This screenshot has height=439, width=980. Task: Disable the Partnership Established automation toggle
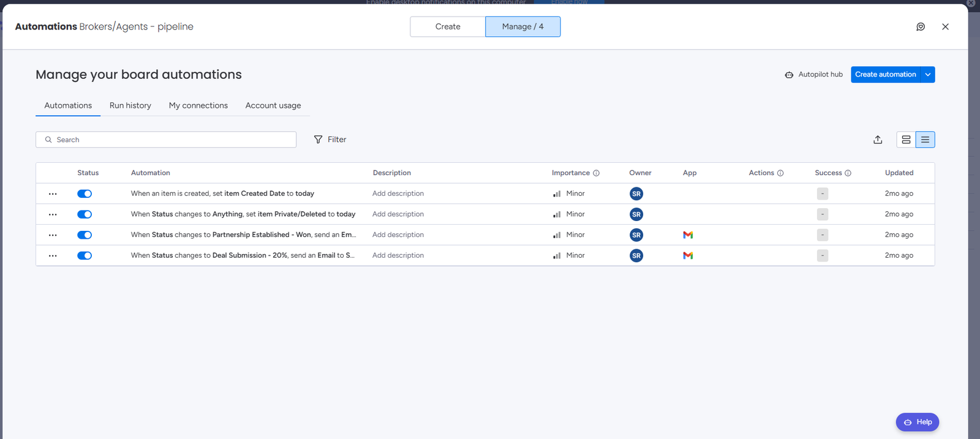click(85, 235)
